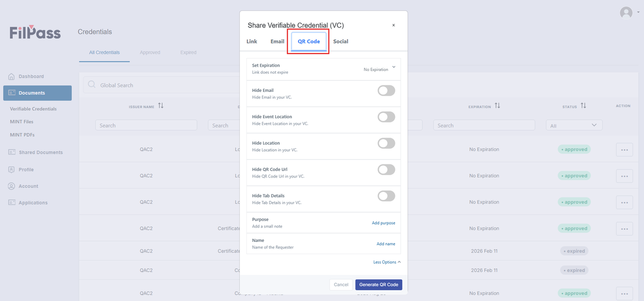Click the first row's QAC2 issuer cell
Viewport: 644px width, 301px height.
147,149
